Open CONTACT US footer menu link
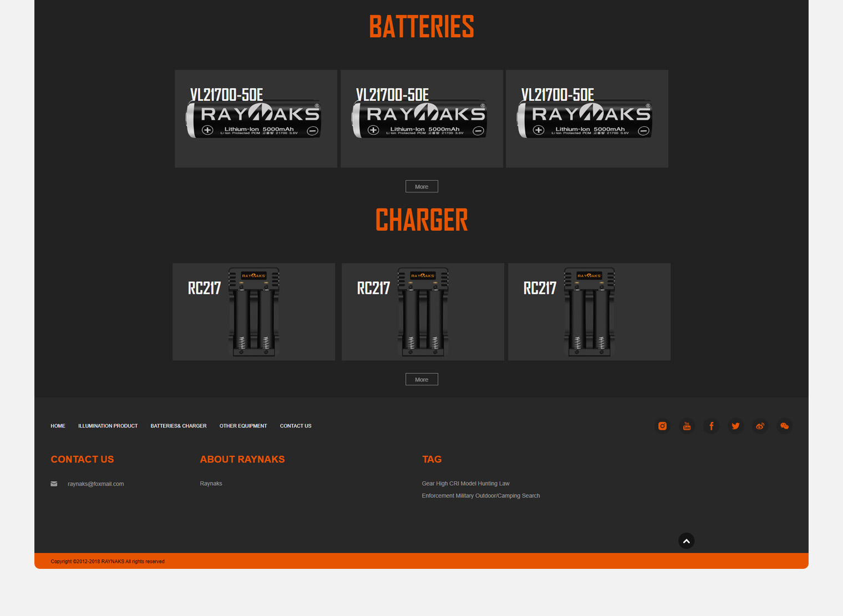 (295, 426)
